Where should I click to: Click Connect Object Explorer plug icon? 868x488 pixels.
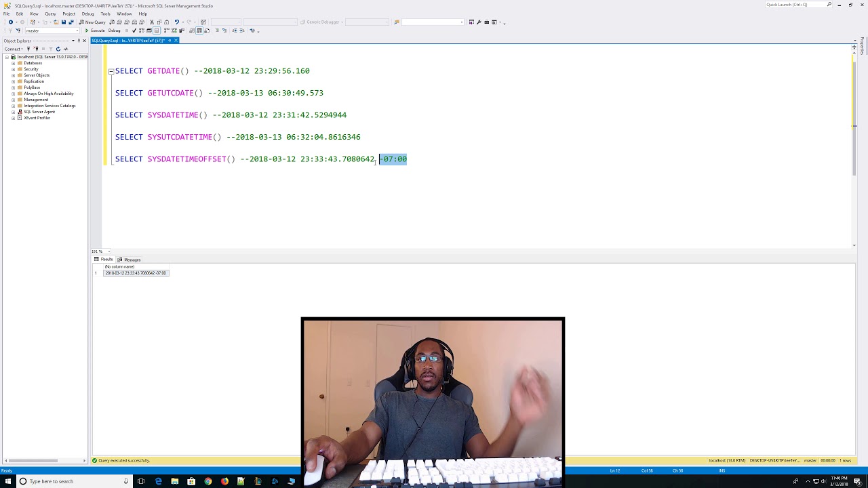point(28,49)
